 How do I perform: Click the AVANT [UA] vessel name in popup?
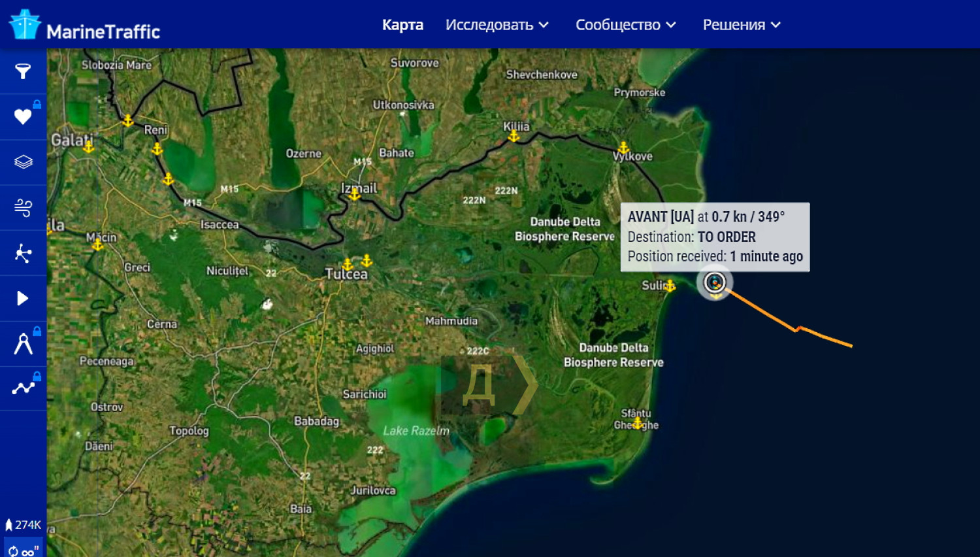[661, 217]
